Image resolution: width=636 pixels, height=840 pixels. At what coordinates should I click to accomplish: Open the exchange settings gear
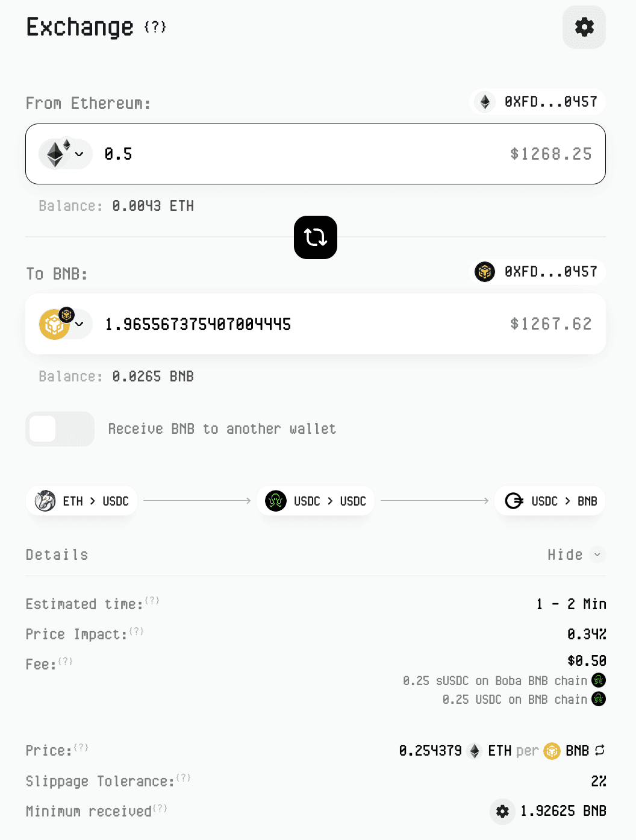point(584,27)
